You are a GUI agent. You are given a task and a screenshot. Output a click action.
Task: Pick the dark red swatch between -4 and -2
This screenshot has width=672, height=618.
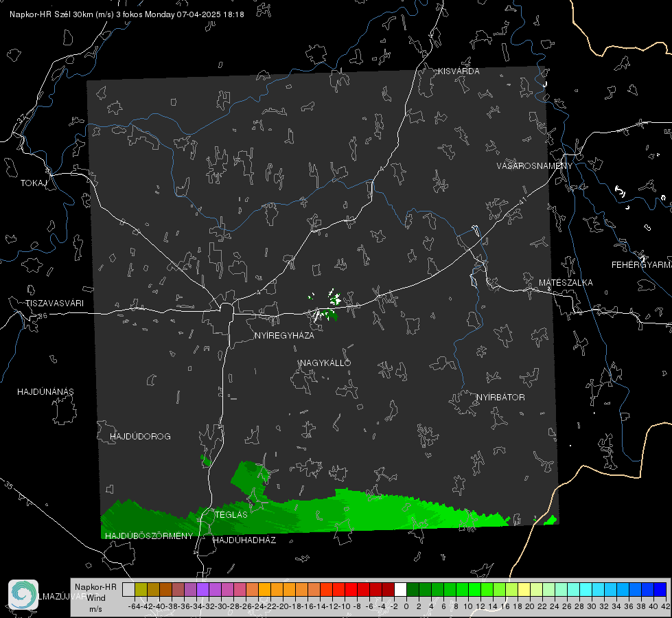[x=388, y=590]
